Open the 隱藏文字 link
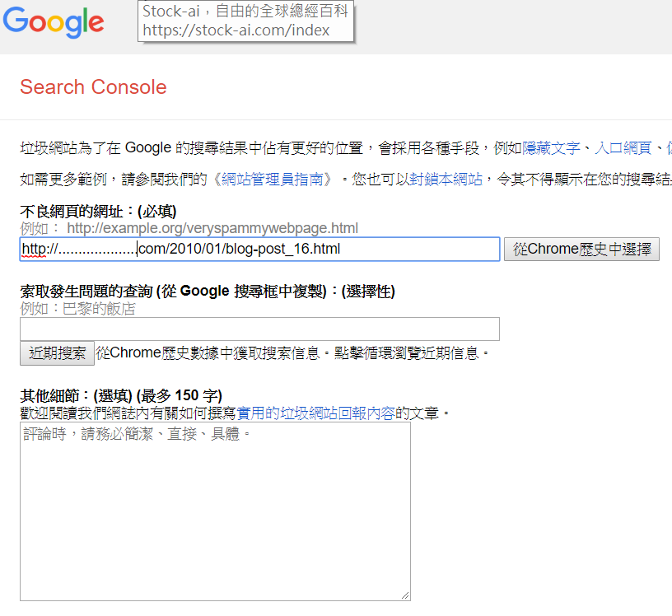The width and height of the screenshot is (672, 616). point(551,148)
